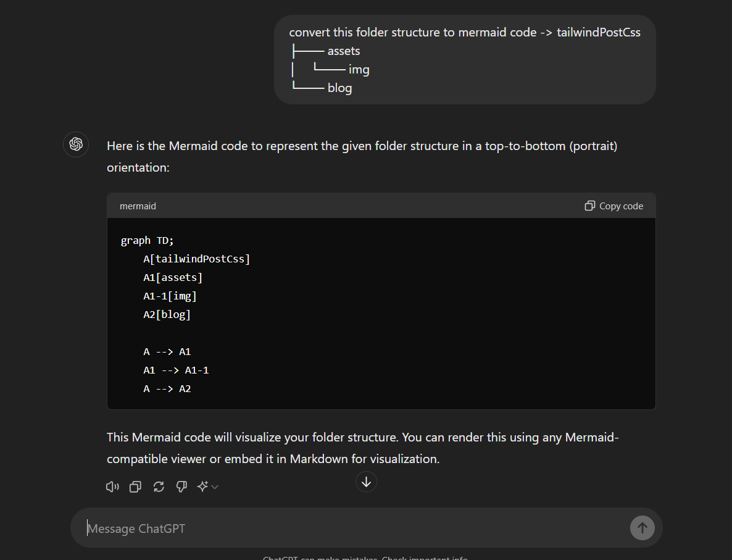
Task: Copy the assistant's response using the copy icon
Action: pos(135,487)
